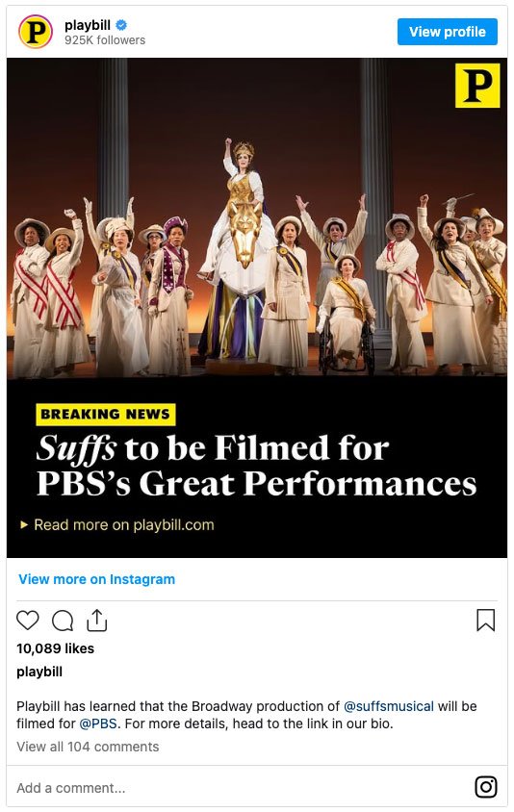Like the post with heart icon
Screen dimensions: 514x812
(x=28, y=621)
